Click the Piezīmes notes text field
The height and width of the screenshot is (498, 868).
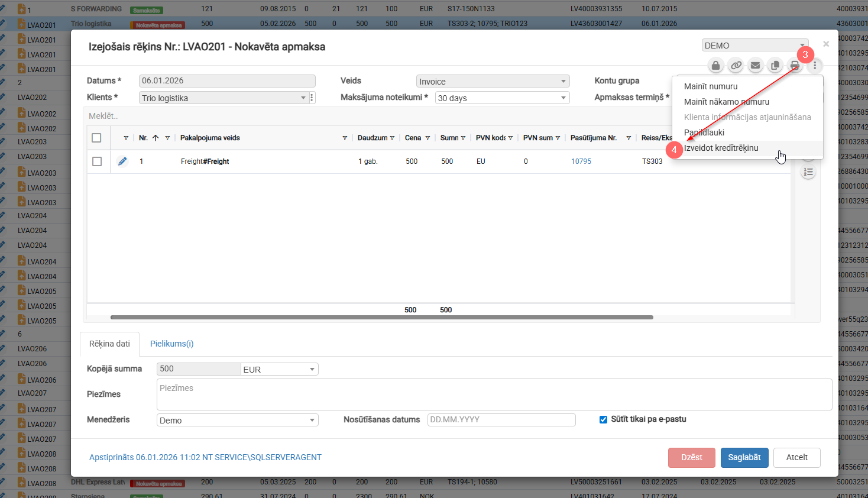494,394
